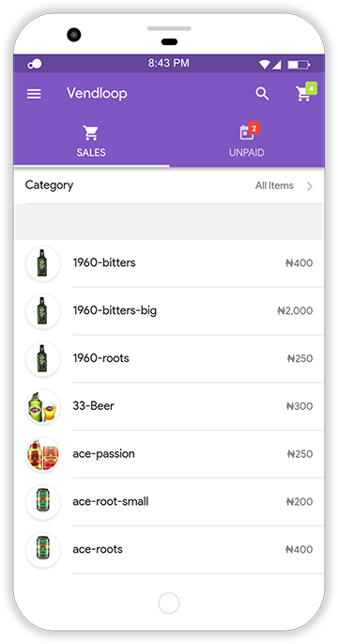Screen dimensions: 338x644
Task: Select the 33-Beer product thumbnail
Action: click(43, 406)
